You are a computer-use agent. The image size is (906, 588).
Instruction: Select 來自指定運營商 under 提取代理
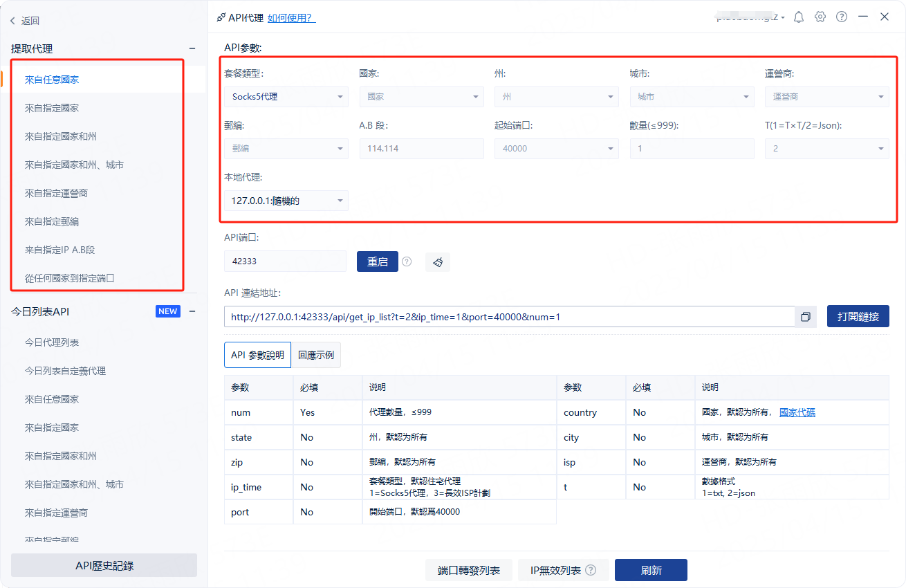56,193
